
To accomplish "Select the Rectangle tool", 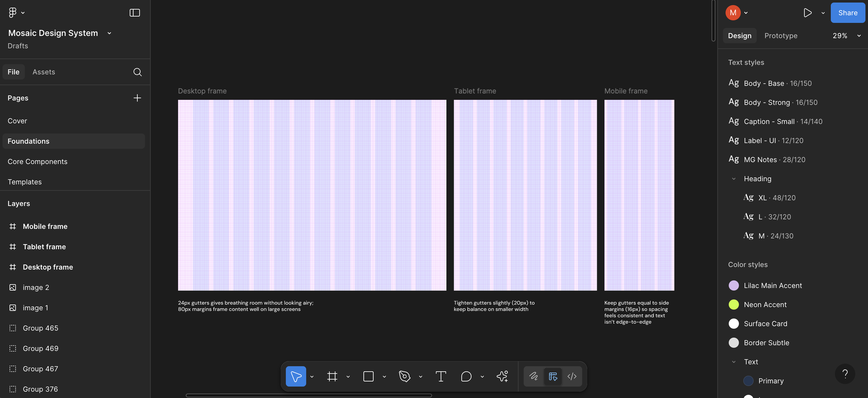I will [x=368, y=376].
